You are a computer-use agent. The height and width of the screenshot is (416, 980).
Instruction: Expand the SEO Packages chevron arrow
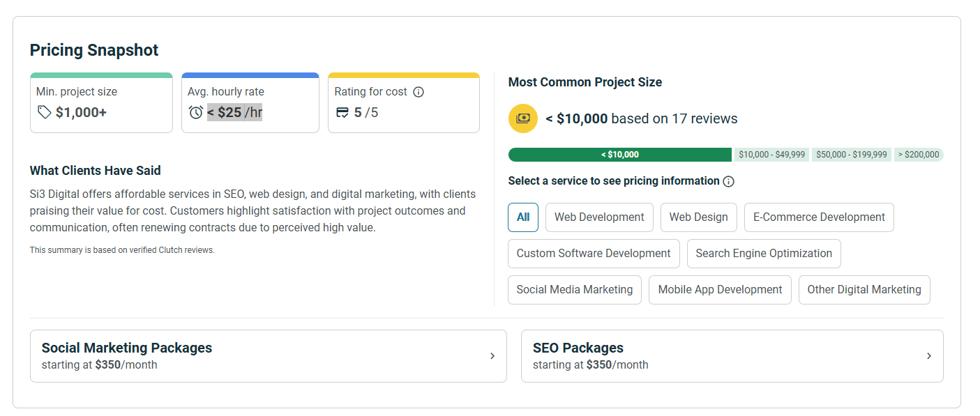[928, 356]
